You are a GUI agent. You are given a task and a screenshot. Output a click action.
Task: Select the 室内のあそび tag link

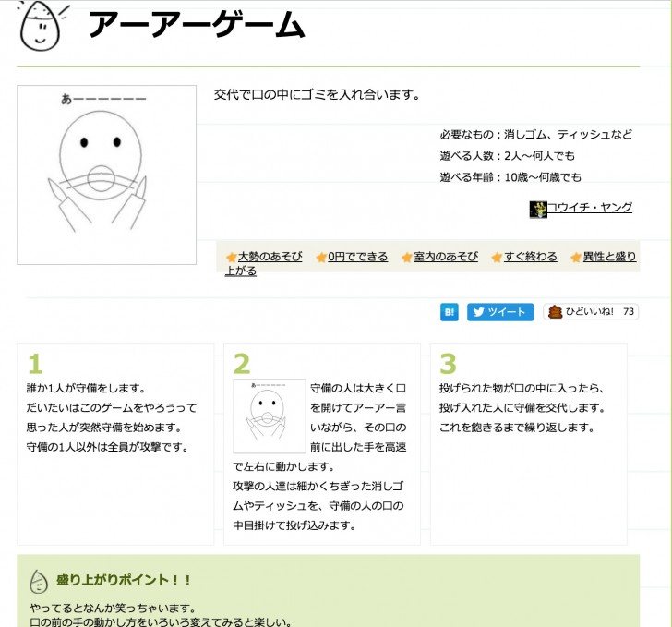(446, 257)
